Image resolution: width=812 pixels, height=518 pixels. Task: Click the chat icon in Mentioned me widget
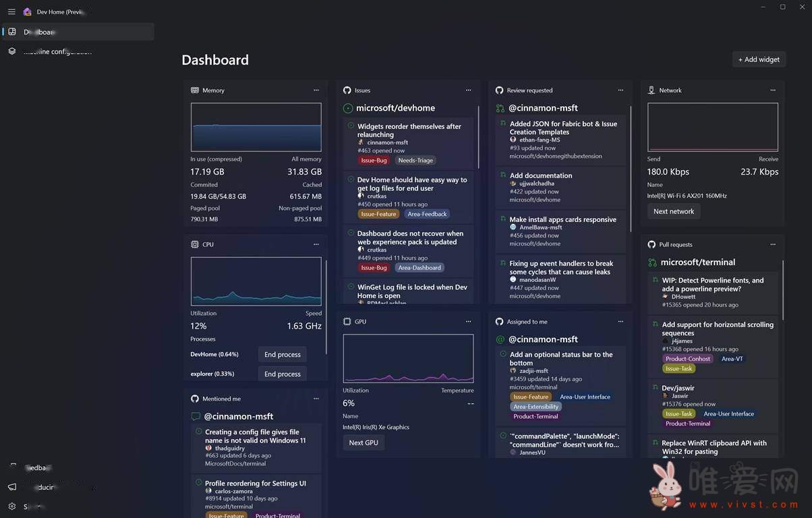click(x=196, y=417)
